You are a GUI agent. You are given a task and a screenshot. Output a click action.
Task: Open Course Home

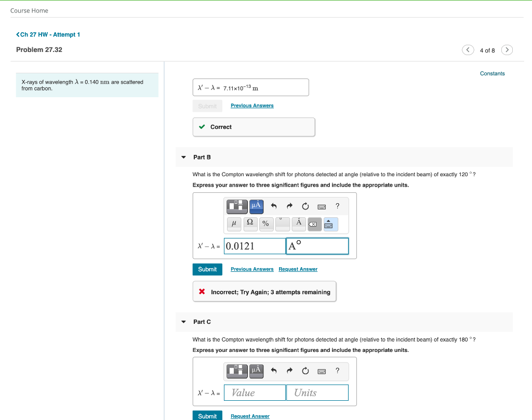(x=29, y=10)
